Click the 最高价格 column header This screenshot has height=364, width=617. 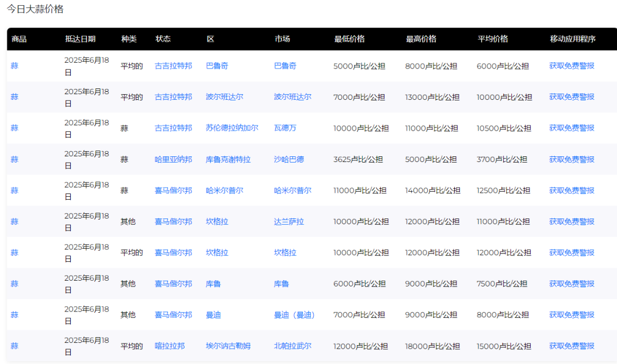point(421,39)
